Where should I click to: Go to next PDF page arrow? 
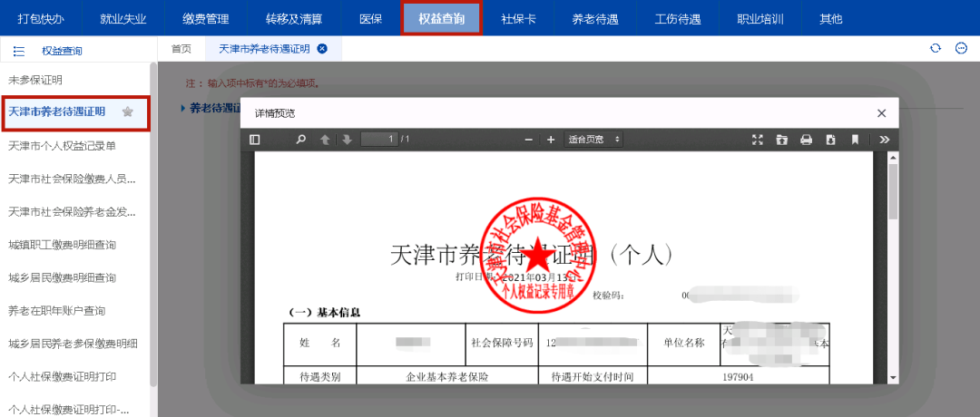tap(347, 140)
